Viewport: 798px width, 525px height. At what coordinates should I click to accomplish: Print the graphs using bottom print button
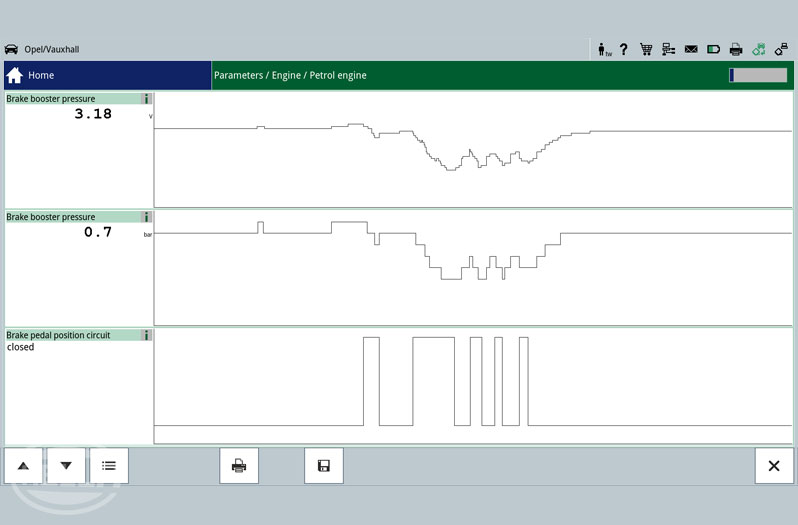(239, 466)
